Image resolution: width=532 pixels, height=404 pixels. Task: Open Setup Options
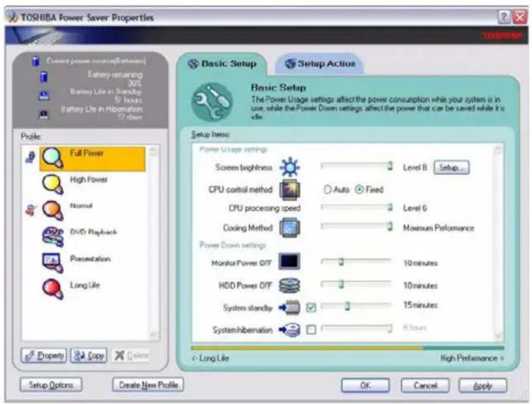tap(51, 385)
